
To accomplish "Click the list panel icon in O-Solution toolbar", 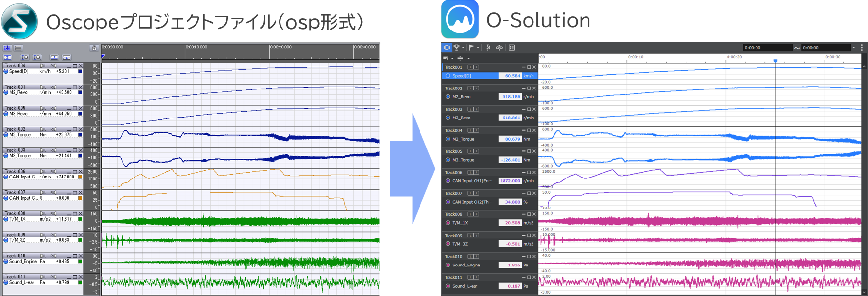I will click(512, 48).
